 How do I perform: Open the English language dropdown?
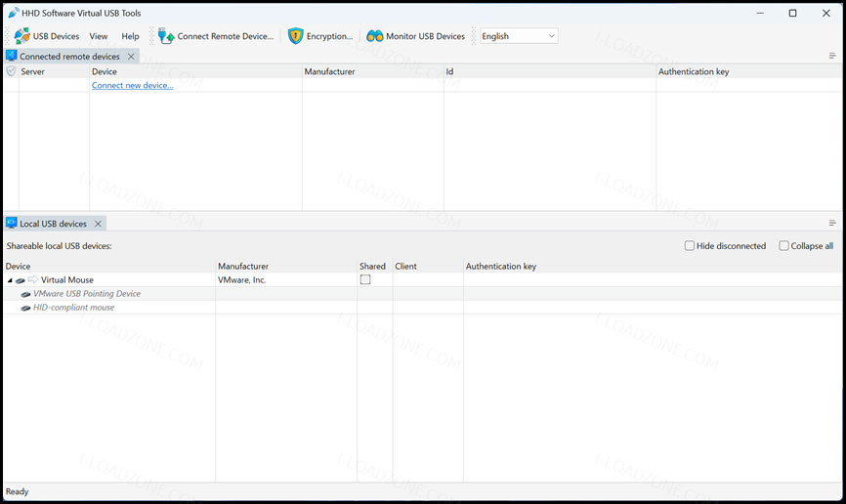pos(519,36)
